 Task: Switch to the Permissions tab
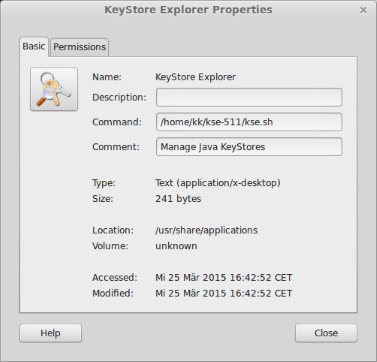tap(79, 47)
